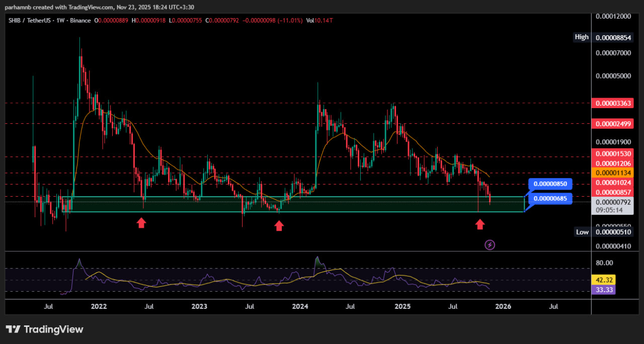Click the 2026 label on time axis
This screenshot has width=644, height=344.
(503, 306)
